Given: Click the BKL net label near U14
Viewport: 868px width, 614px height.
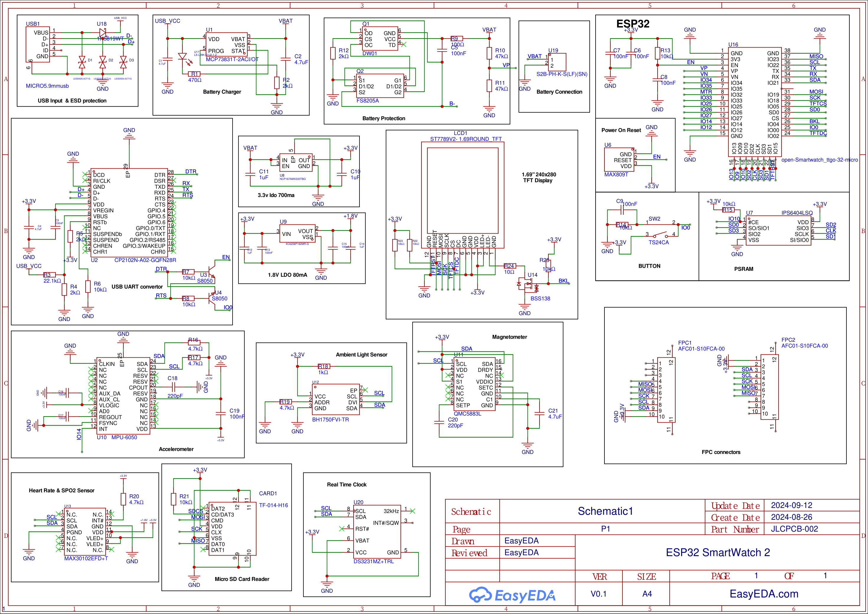Looking at the screenshot, I should click(563, 280).
